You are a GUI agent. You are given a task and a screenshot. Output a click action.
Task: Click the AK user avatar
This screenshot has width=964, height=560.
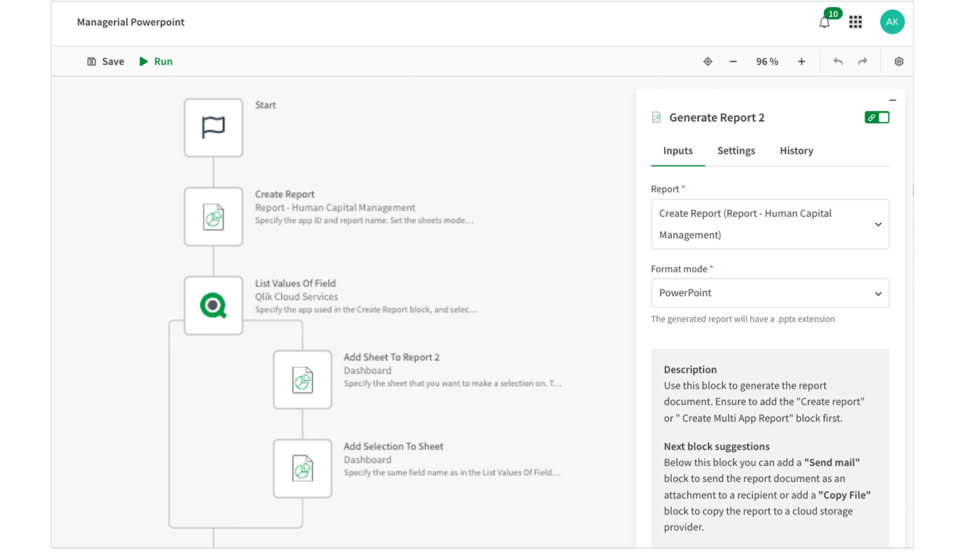pyautogui.click(x=892, y=22)
